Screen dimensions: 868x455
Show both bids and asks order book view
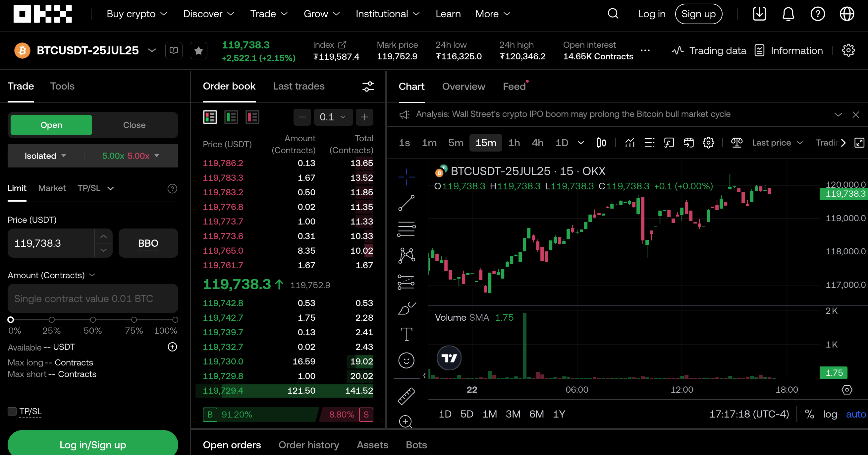[210, 117]
